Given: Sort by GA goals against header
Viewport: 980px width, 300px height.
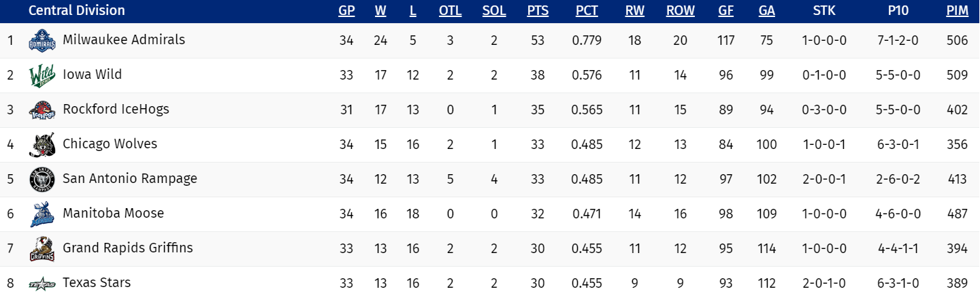Looking at the screenshot, I should (766, 11).
